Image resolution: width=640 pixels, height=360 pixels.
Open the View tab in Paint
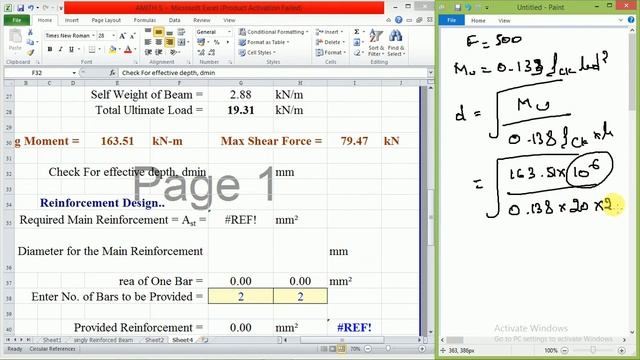click(x=504, y=20)
